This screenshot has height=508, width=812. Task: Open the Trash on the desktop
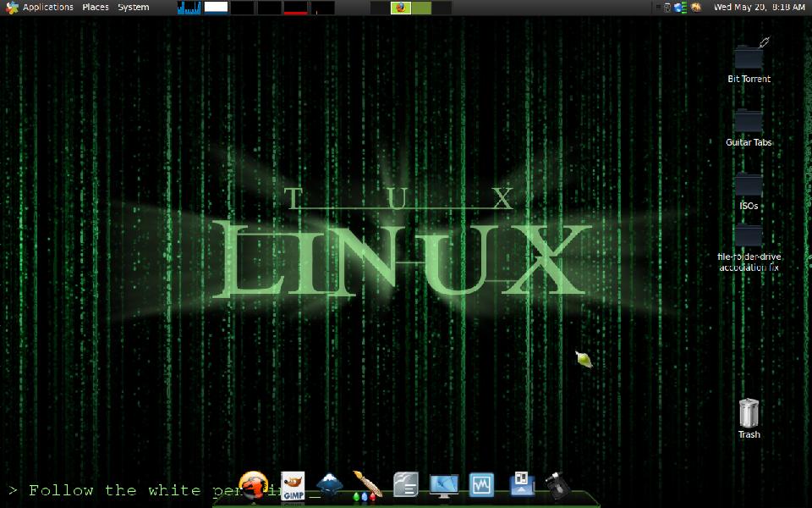pos(749,412)
